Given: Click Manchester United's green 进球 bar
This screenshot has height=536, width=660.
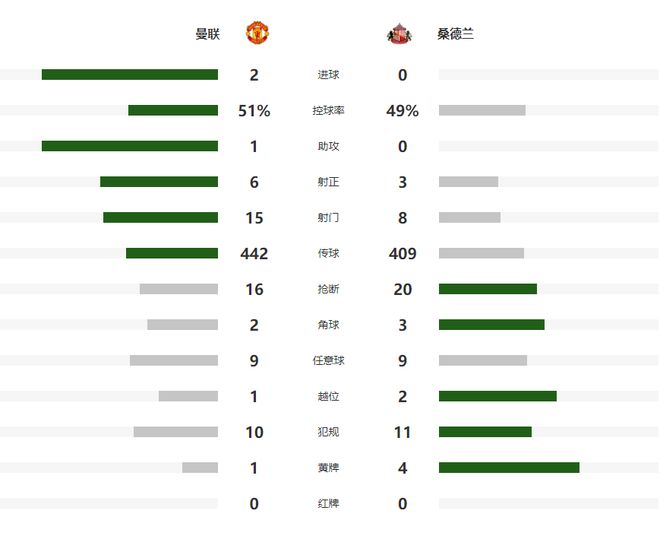Looking at the screenshot, I should (130, 75).
